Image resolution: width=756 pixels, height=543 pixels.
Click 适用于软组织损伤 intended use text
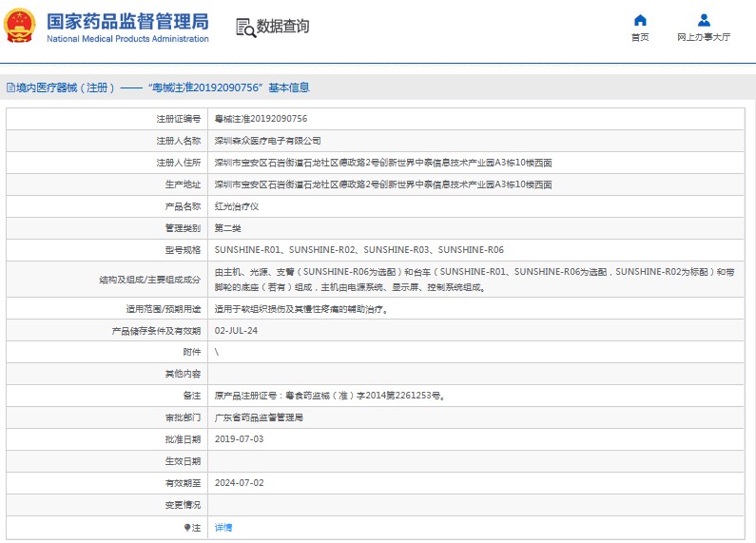point(301,309)
